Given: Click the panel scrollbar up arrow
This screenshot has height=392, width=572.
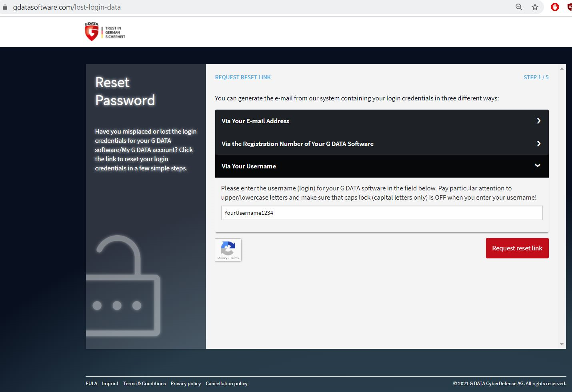Looking at the screenshot, I should [x=562, y=68].
